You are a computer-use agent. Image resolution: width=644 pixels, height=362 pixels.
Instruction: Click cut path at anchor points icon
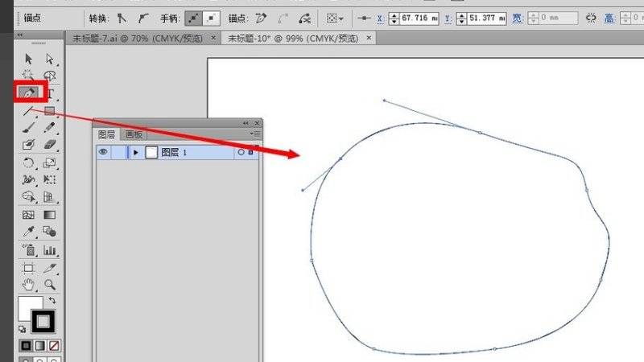(304, 18)
